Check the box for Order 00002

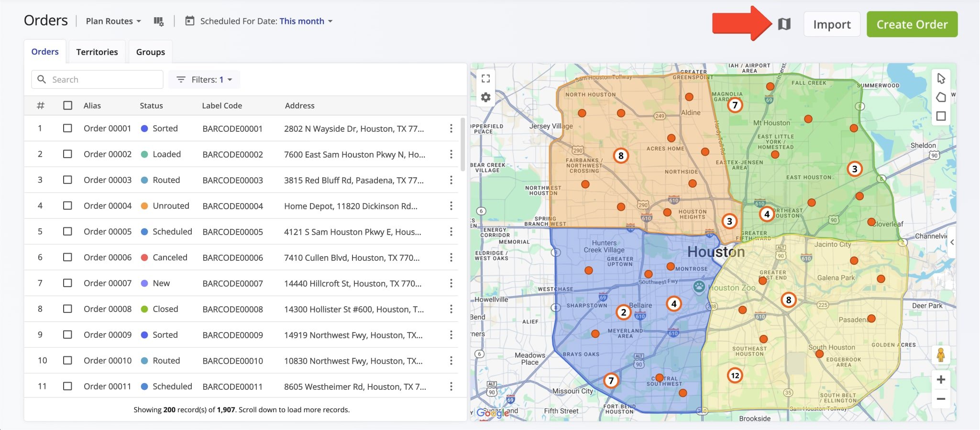tap(67, 154)
